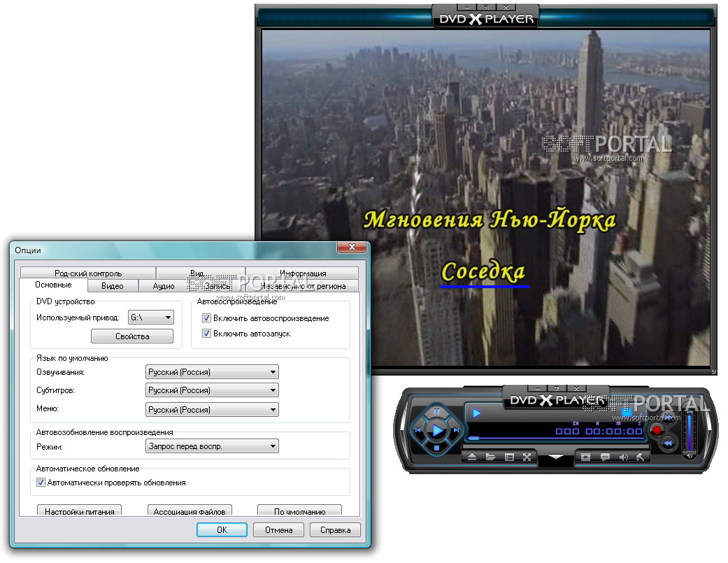
Task: Click the Свойства button
Action: coord(132,336)
